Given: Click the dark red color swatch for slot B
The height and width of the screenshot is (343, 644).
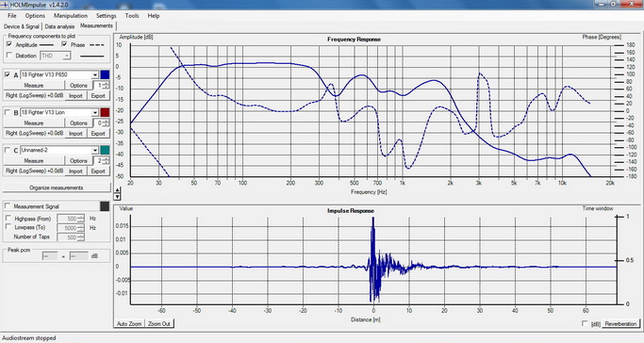Looking at the screenshot, I should tap(105, 112).
